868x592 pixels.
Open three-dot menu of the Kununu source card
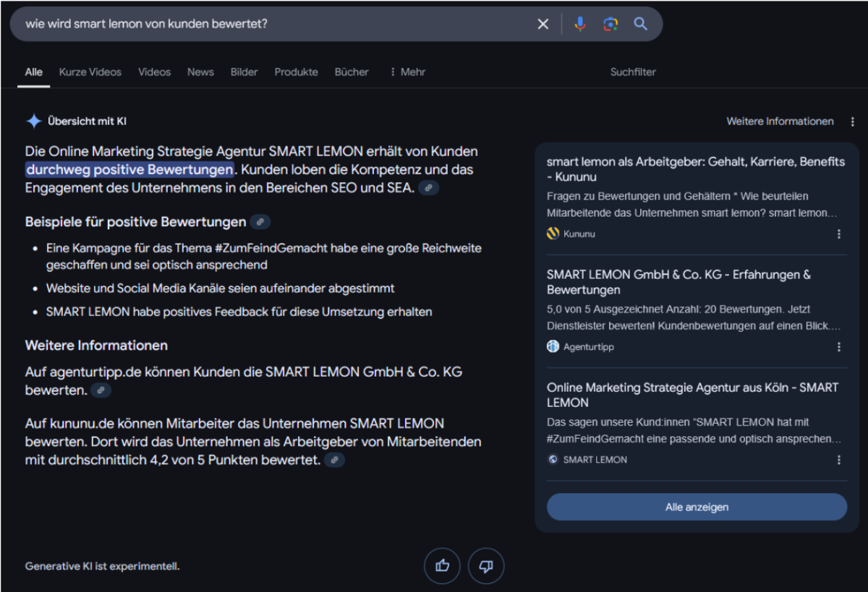(839, 234)
